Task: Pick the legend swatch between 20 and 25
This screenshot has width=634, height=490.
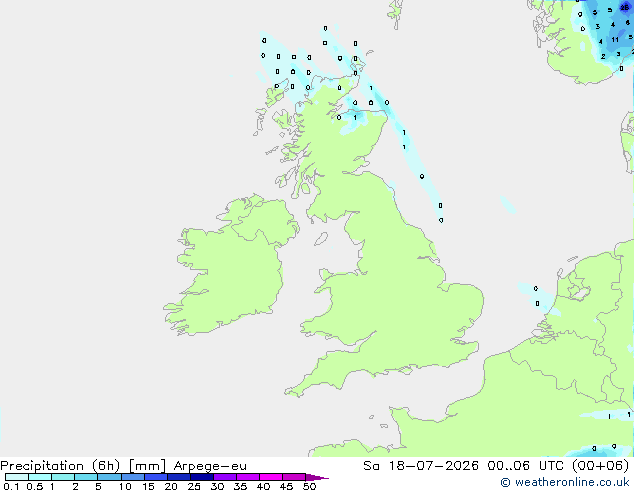Action: (179, 477)
